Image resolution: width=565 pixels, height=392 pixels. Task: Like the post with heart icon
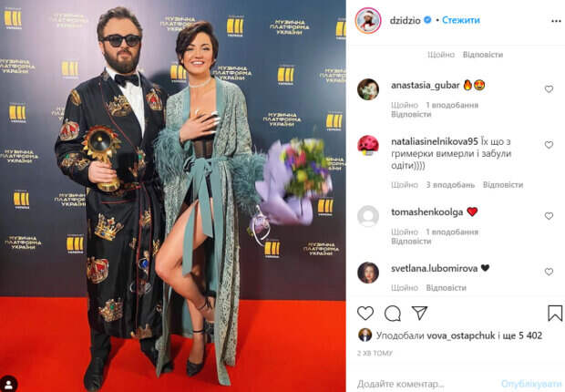[x=365, y=313]
